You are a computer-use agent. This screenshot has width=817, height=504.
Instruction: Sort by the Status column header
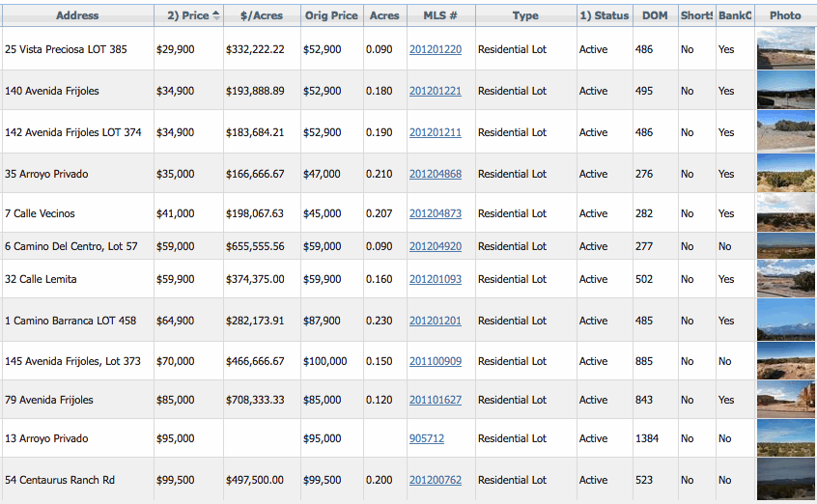[605, 15]
